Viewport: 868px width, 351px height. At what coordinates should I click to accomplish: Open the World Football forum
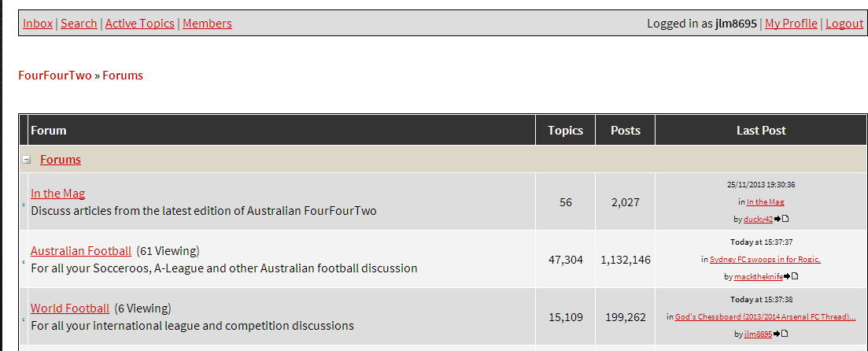click(x=69, y=309)
